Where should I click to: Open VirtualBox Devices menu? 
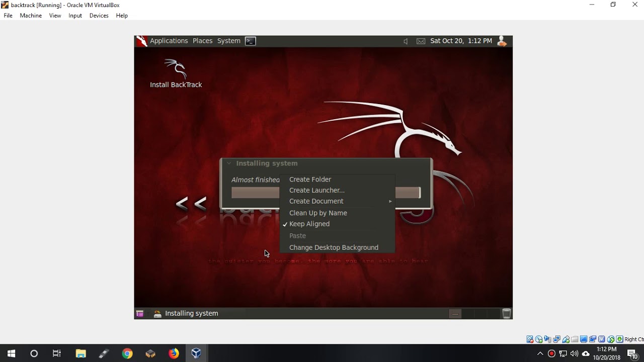pos(99,16)
